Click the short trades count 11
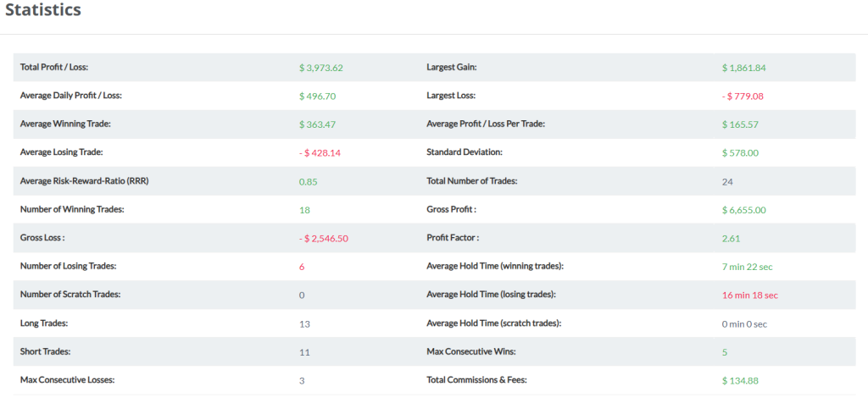Viewport: 868px width, 403px height. pos(304,352)
